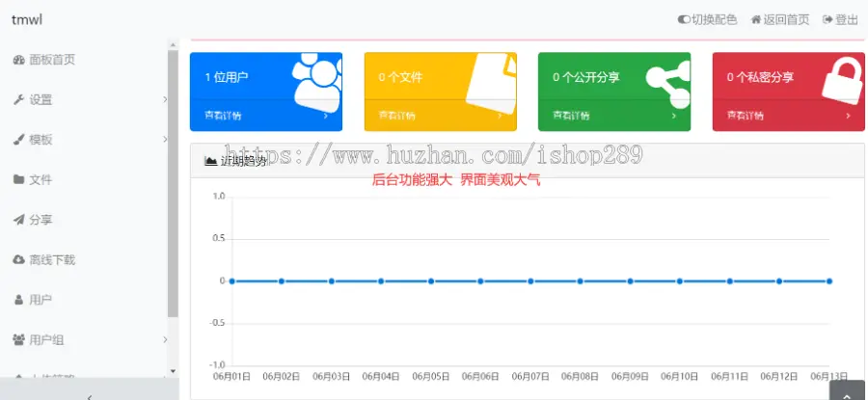Click the users icon on blue card

pyautogui.click(x=317, y=83)
